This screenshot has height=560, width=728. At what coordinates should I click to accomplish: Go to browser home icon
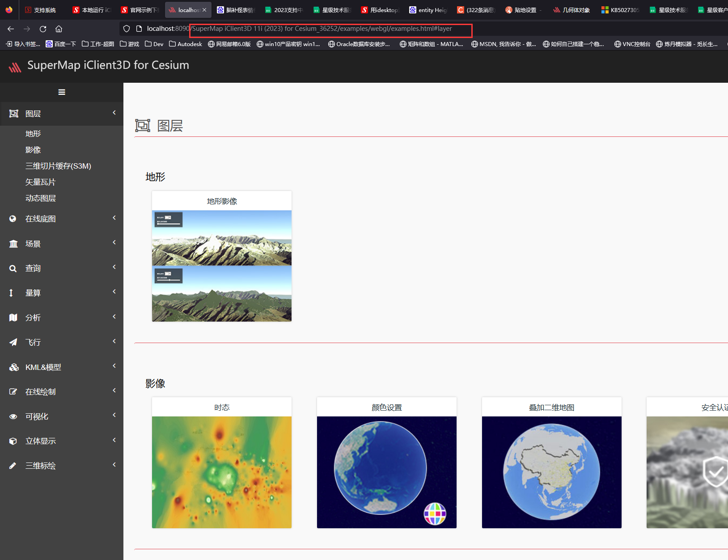[59, 29]
